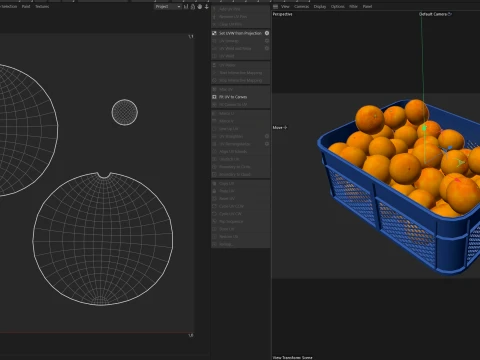Click the Flip Sequence icon
This screenshot has width=480, height=360.
214,221
